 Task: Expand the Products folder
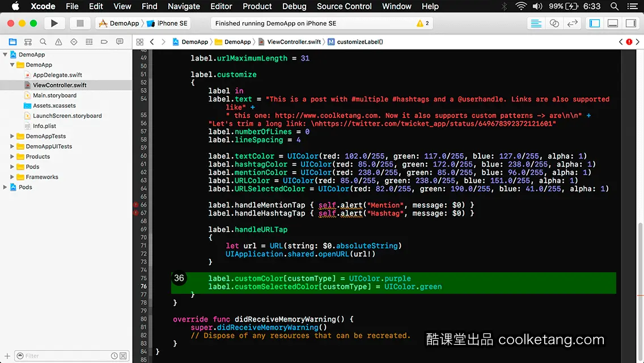pyautogui.click(x=12, y=157)
